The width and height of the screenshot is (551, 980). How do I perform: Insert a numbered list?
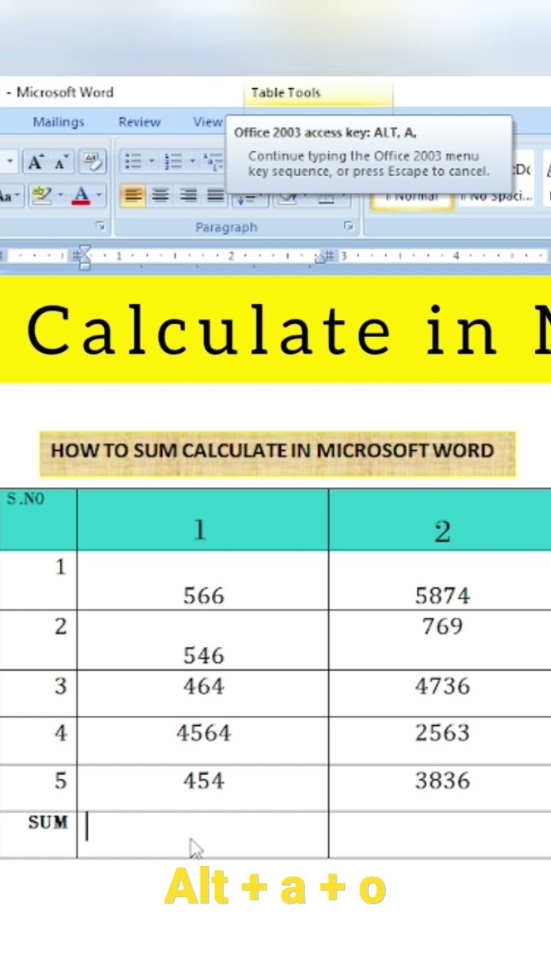(x=174, y=162)
